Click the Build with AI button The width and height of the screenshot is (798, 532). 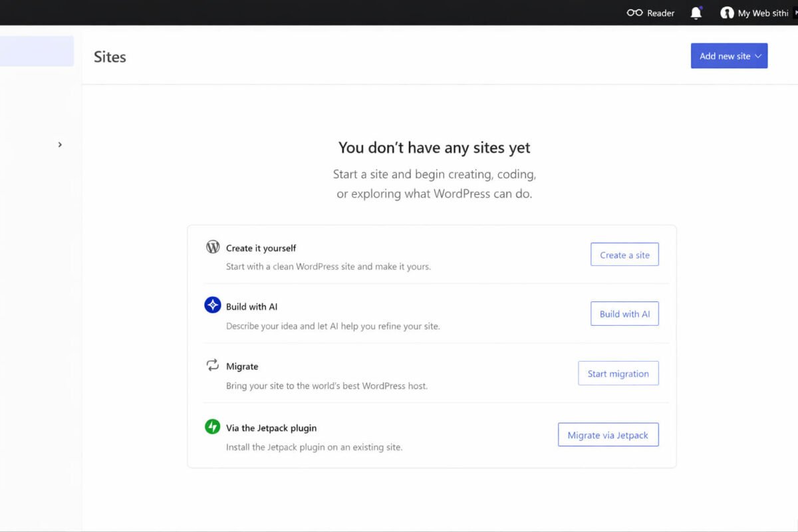(x=624, y=314)
